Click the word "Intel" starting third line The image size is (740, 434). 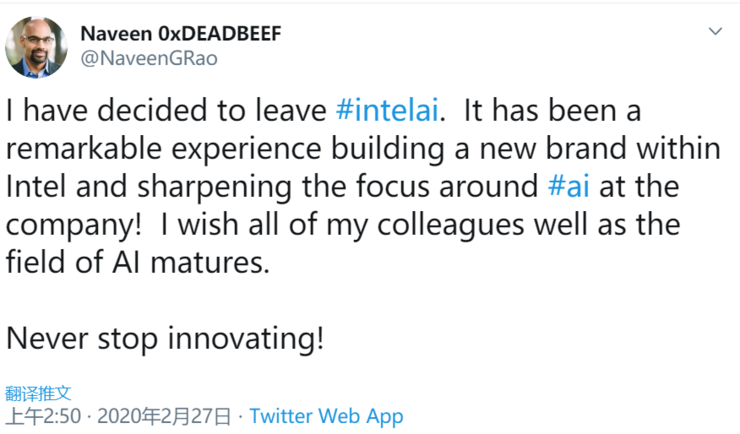point(39,185)
